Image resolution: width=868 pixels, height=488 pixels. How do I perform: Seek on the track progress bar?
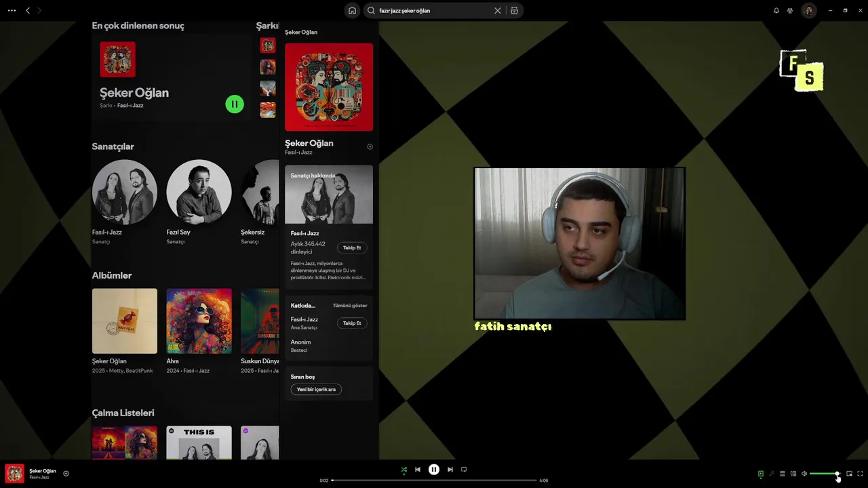click(x=434, y=481)
